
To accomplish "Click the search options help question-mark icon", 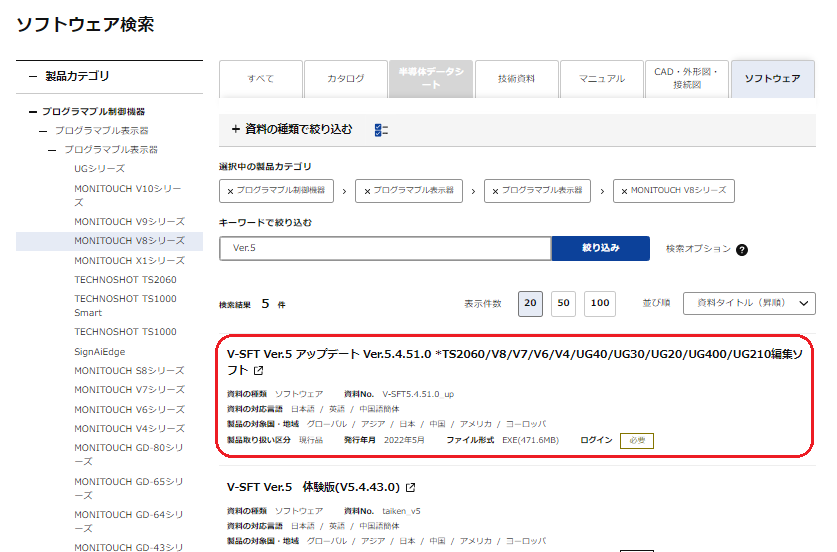I will pos(742,250).
